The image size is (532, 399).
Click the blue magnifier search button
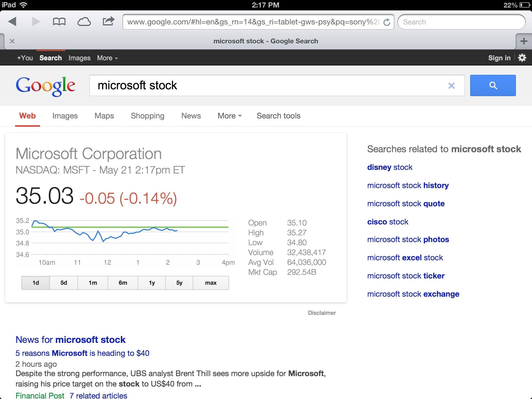493,85
